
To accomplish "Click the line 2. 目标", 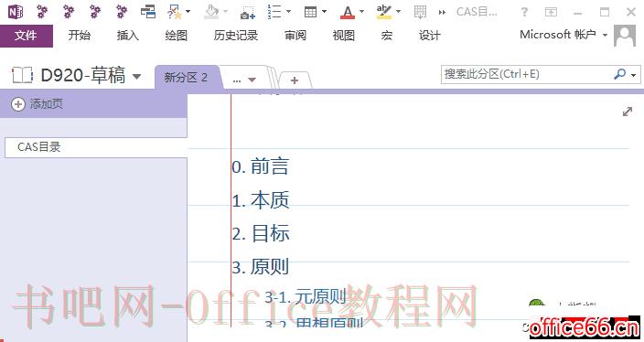I will tap(261, 233).
